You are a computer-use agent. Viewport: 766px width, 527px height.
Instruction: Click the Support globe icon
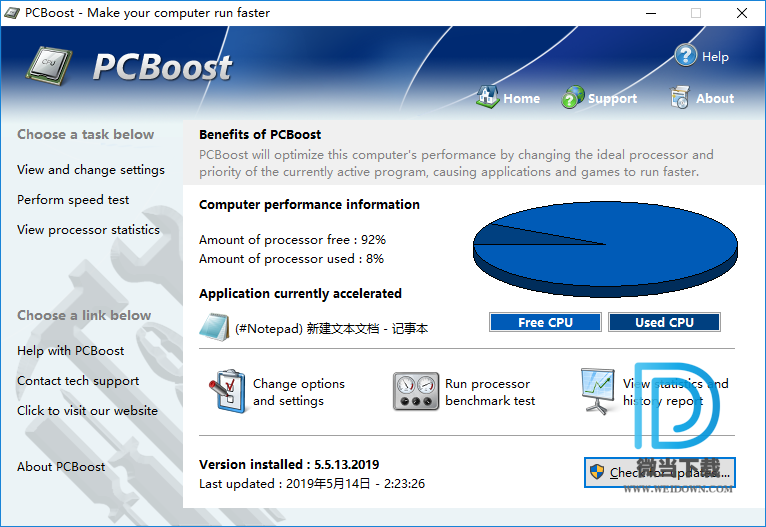pos(573,97)
